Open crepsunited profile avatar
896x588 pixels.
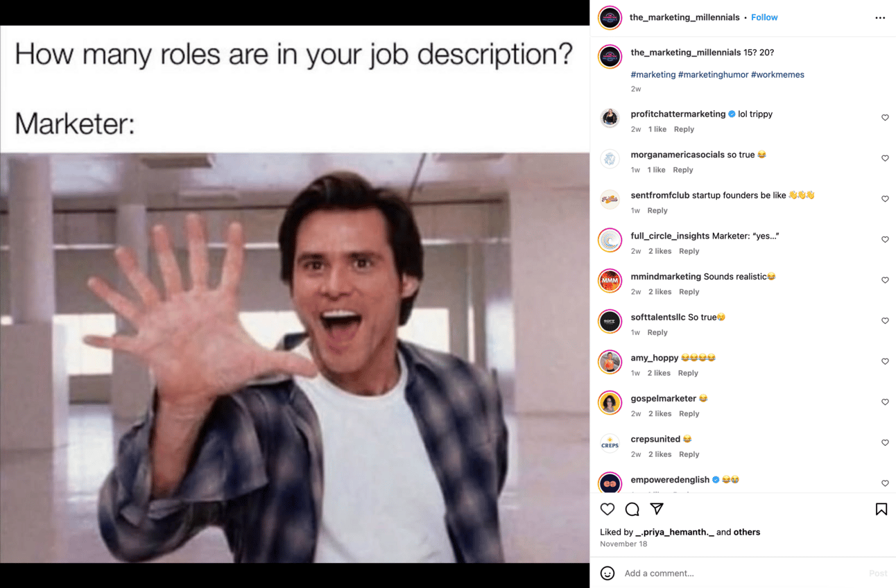(610, 444)
